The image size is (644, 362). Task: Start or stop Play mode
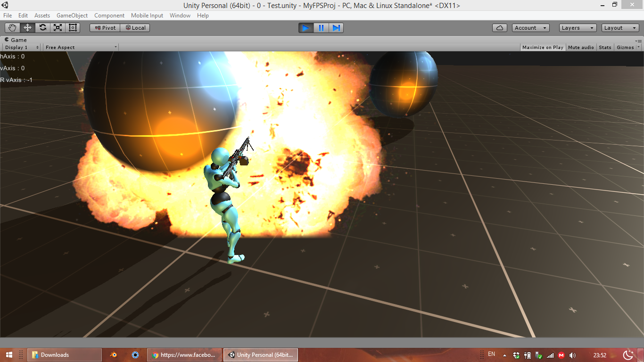306,28
